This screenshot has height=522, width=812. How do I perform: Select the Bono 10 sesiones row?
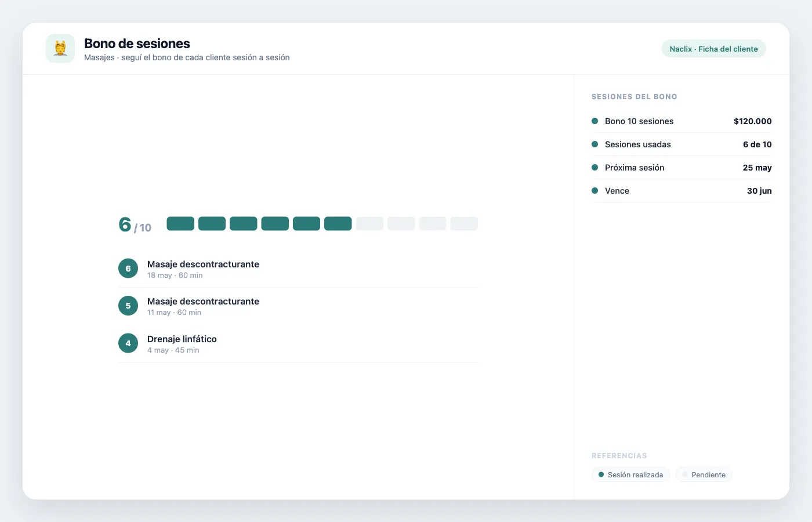point(681,121)
